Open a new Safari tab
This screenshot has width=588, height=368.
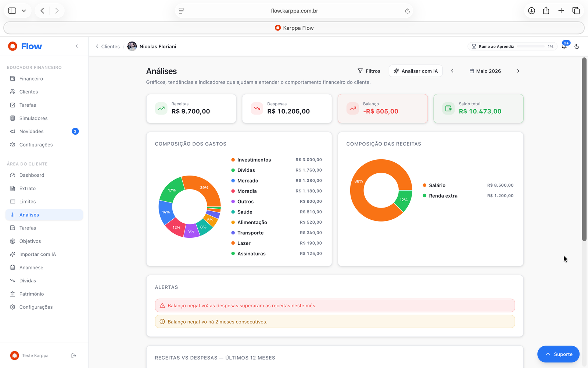(561, 11)
